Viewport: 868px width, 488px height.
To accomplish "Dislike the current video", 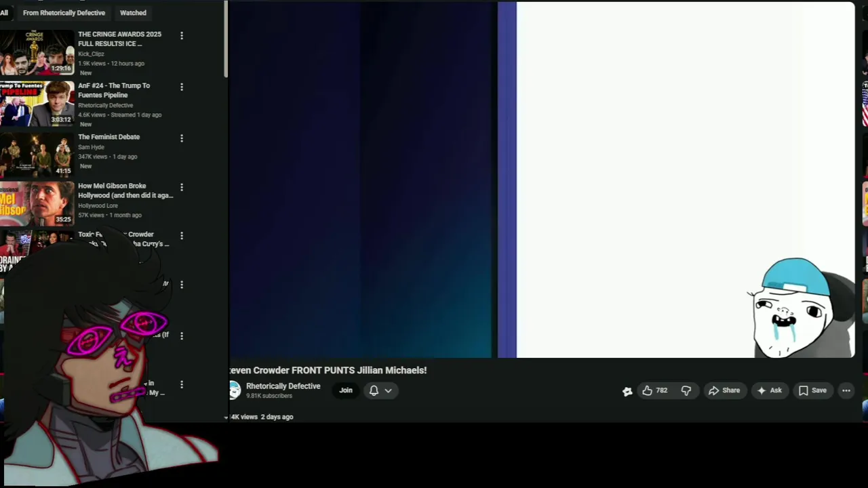I will click(686, 390).
